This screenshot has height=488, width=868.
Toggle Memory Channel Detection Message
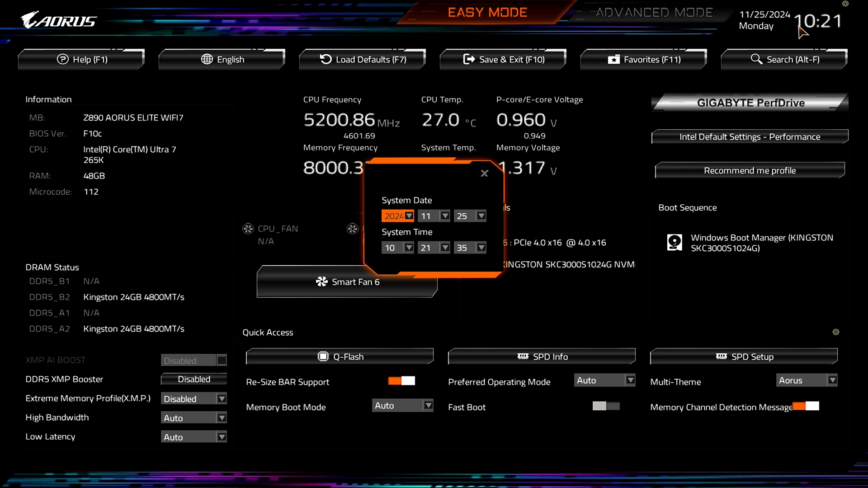point(807,406)
